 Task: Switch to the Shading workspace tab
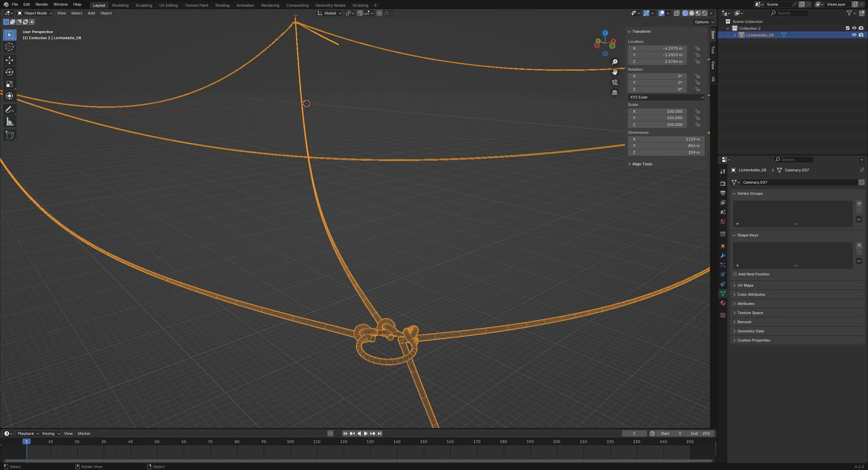(x=222, y=5)
